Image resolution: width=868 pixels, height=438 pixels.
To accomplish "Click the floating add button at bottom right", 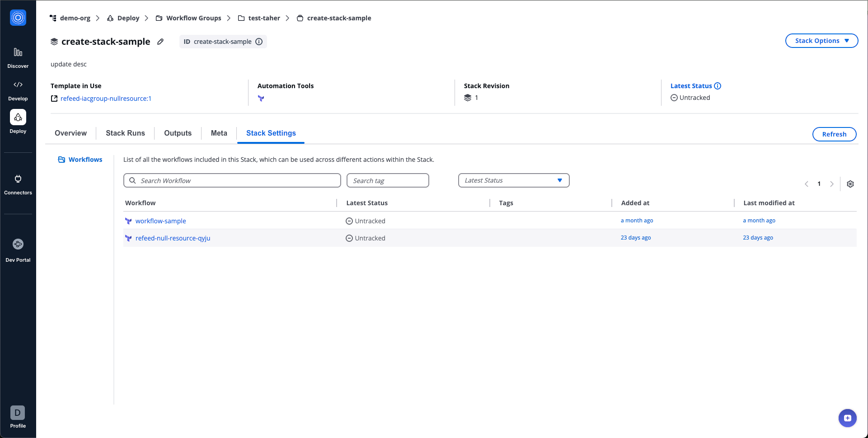I will pos(847,418).
